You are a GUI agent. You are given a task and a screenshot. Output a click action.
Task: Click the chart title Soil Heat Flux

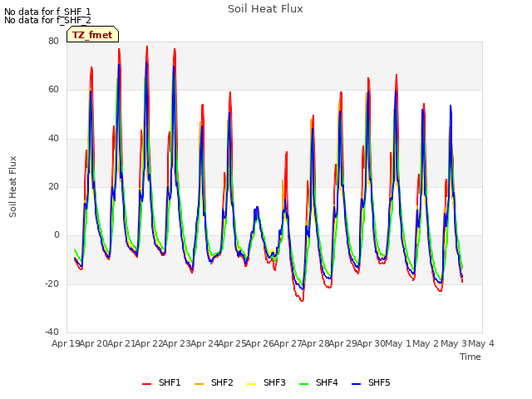(265, 9)
